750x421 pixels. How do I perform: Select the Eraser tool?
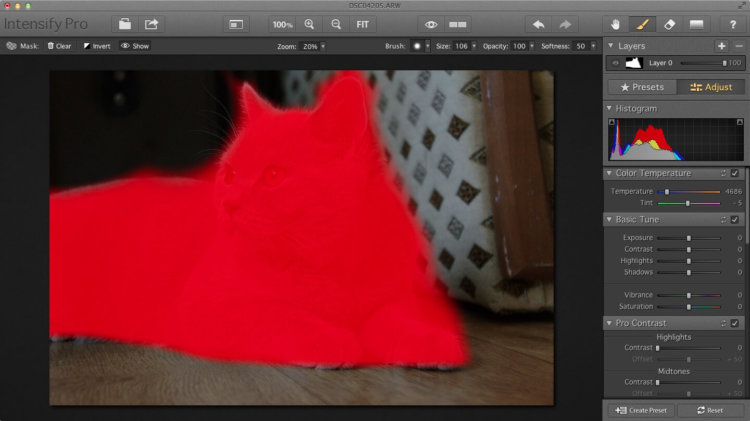[669, 24]
